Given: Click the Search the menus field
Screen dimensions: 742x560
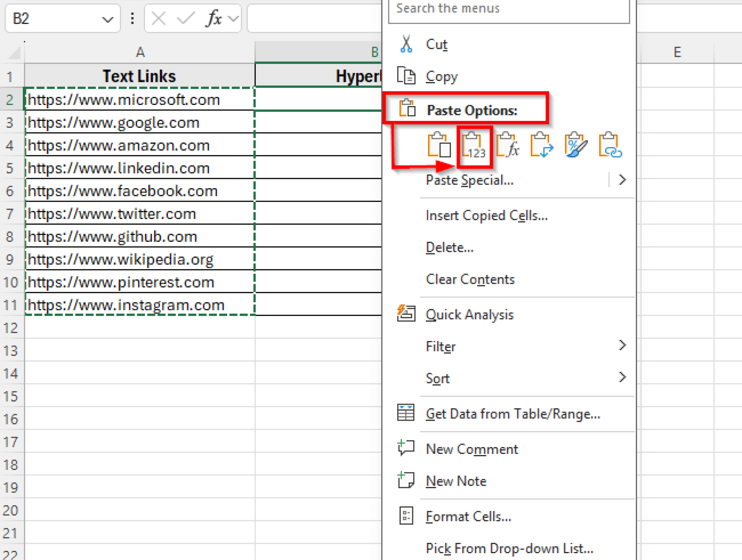Looking at the screenshot, I should click(x=507, y=9).
